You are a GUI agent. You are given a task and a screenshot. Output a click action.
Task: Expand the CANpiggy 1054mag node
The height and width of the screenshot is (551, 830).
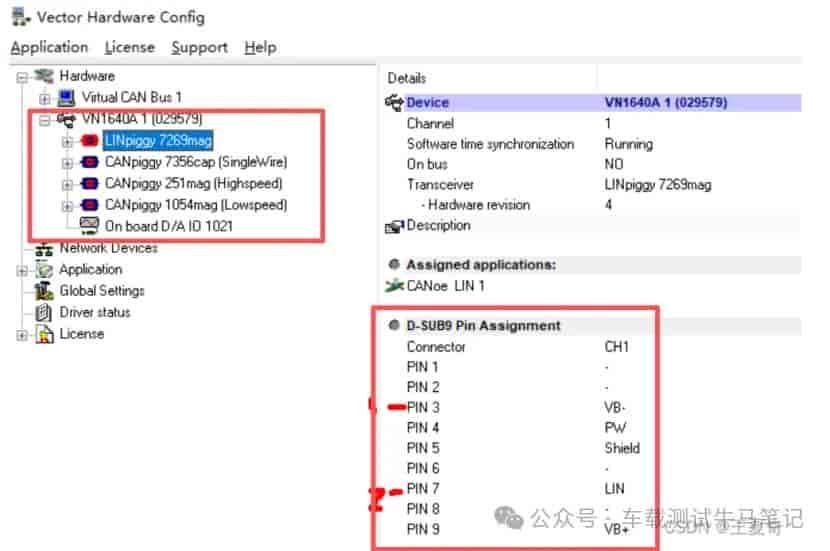(x=67, y=206)
